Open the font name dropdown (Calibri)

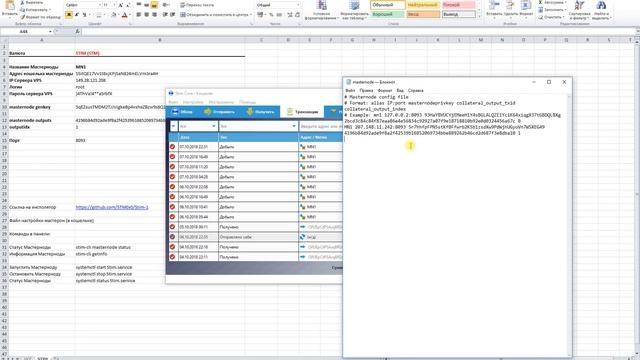99,5
